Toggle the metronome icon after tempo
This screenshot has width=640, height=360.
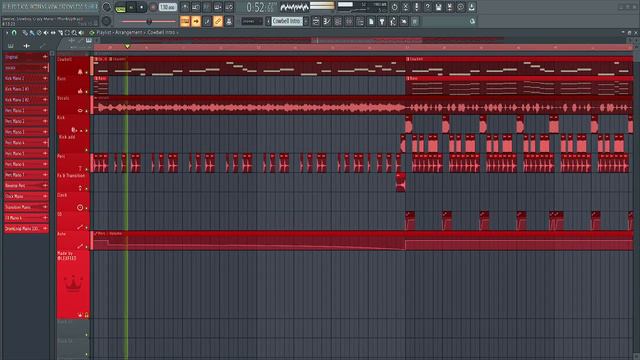click(x=185, y=7)
